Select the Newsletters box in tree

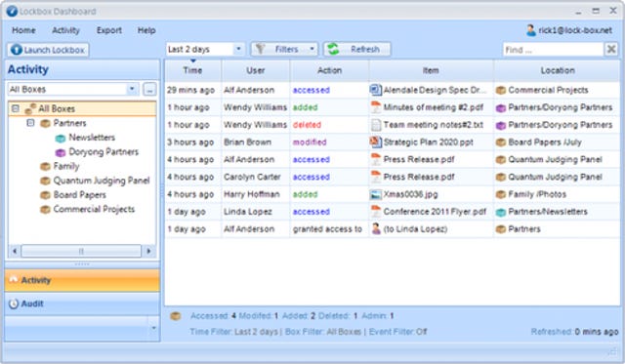coord(92,138)
